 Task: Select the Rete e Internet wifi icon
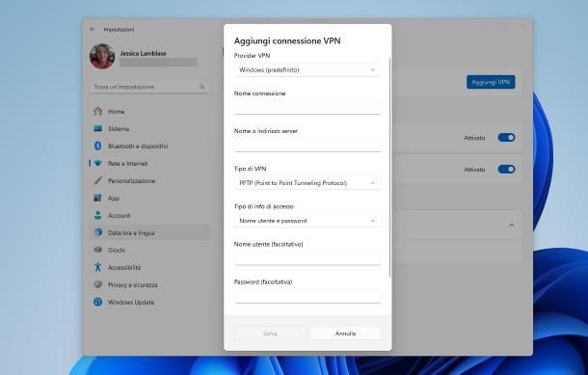point(98,164)
